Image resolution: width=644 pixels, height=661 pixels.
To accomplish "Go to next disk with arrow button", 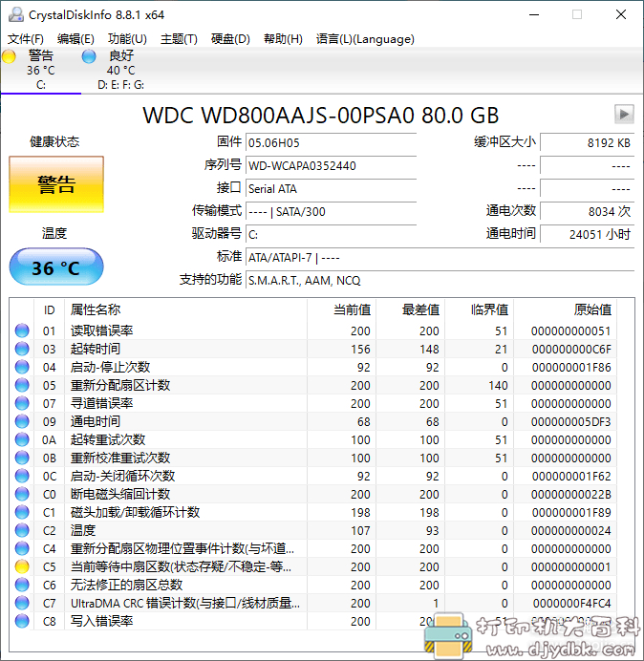I will click(624, 114).
